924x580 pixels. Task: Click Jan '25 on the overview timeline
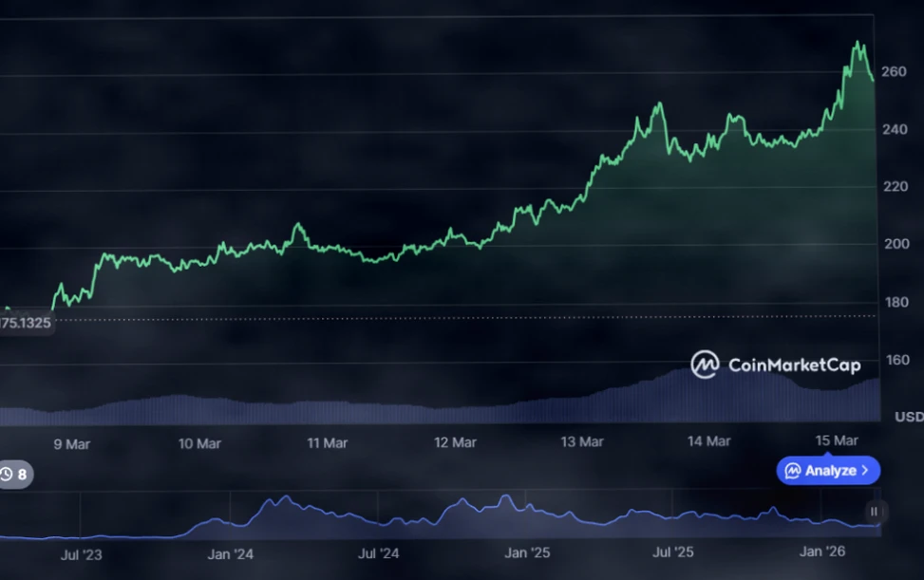click(527, 552)
